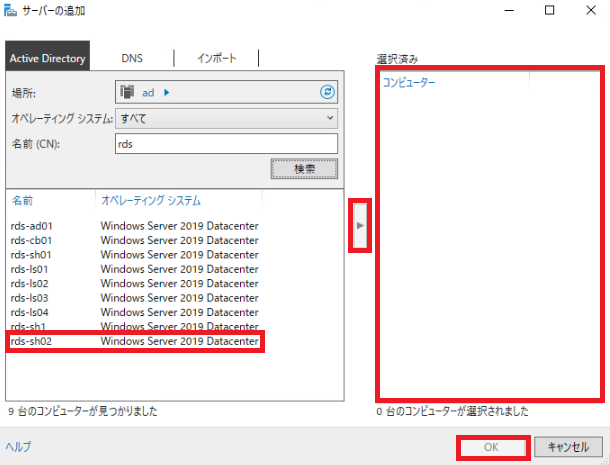
Task: Click the キャンセル button
Action: pyautogui.click(x=568, y=447)
